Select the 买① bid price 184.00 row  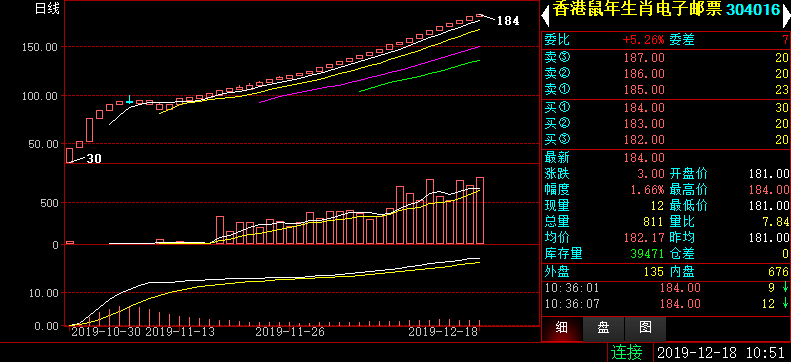click(x=666, y=107)
